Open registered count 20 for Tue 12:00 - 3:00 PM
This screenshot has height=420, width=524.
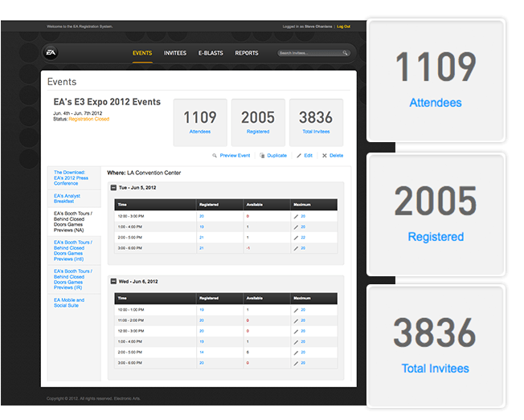(202, 216)
